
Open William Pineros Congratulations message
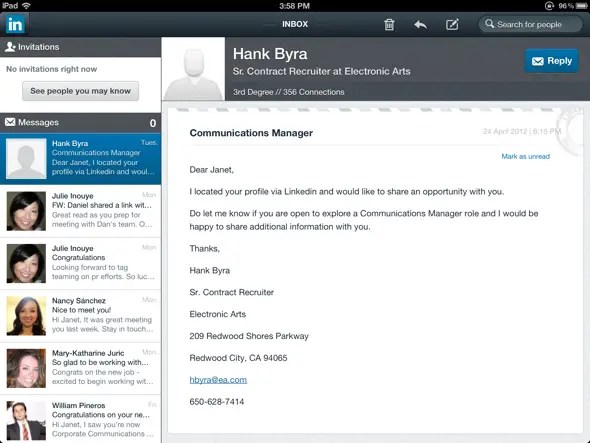(81, 419)
